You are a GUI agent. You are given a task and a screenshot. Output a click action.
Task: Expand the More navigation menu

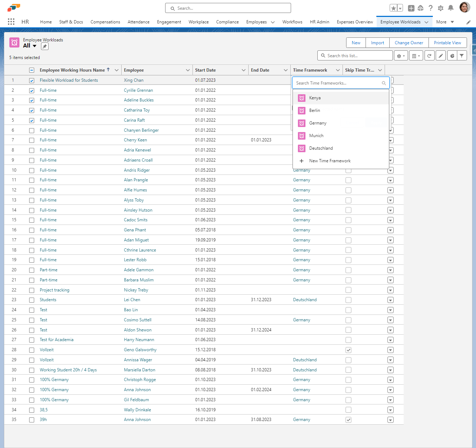pos(445,22)
